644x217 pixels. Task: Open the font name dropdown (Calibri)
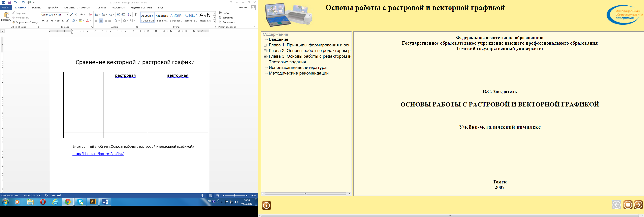tap(57, 14)
